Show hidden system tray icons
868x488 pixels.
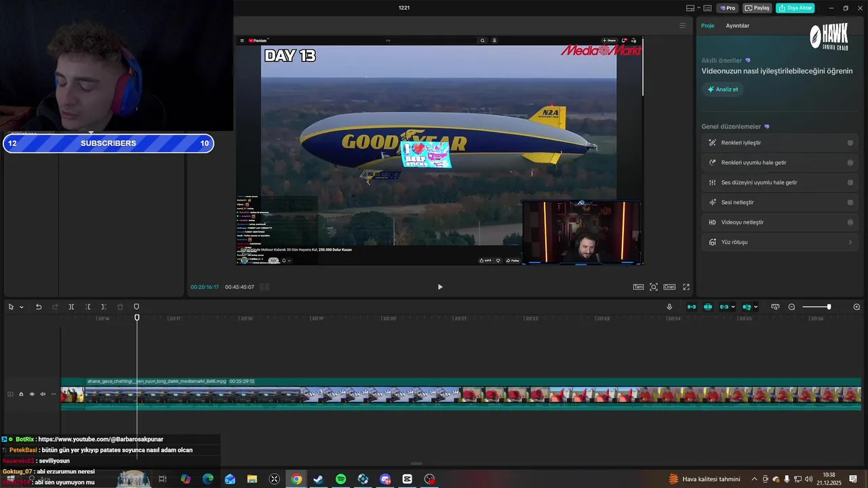754,479
